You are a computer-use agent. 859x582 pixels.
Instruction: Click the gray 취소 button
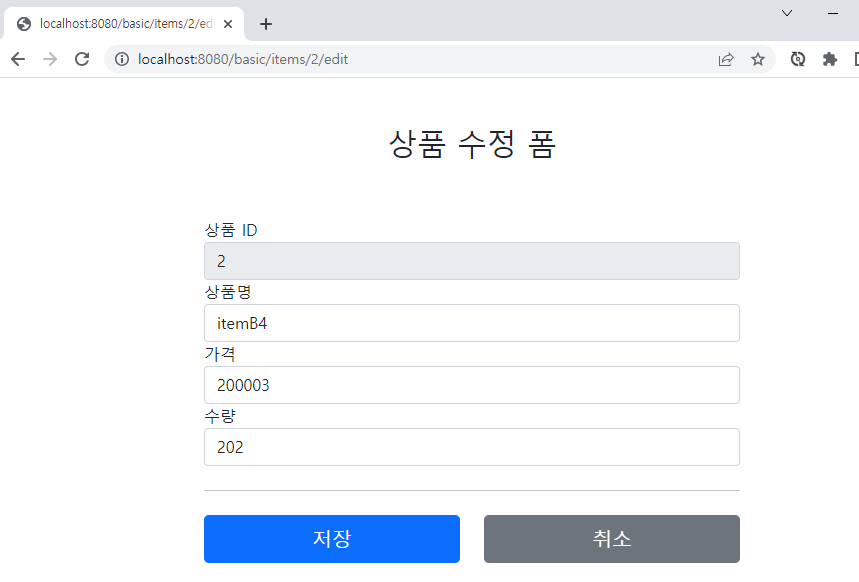pos(612,539)
